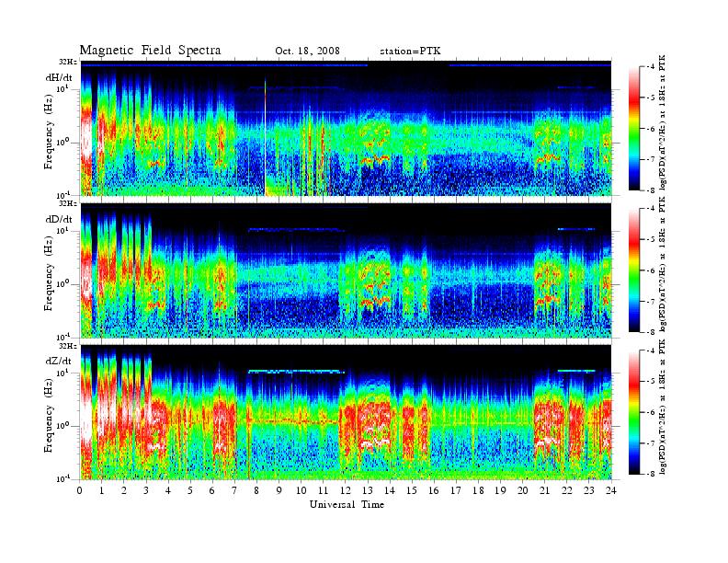Click hour tick "23" on the time axis

(x=588, y=490)
